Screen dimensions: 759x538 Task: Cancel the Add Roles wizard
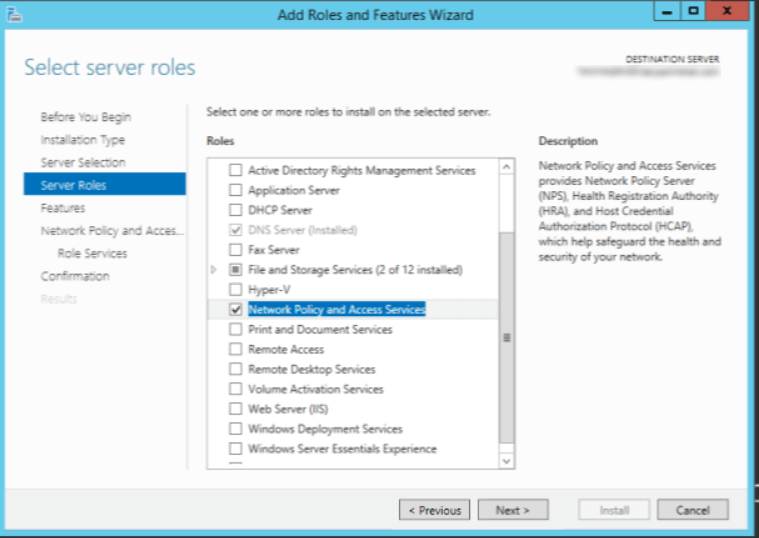pyautogui.click(x=692, y=510)
